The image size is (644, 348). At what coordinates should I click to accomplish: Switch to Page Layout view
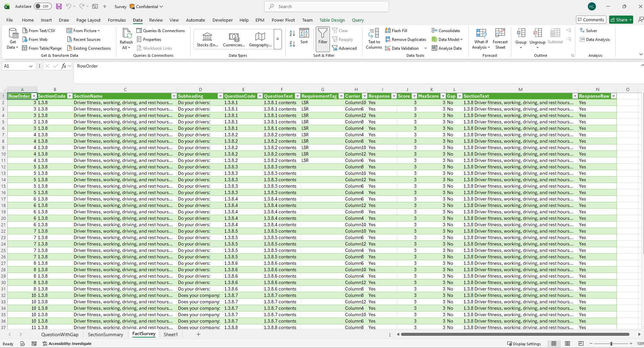click(568, 344)
